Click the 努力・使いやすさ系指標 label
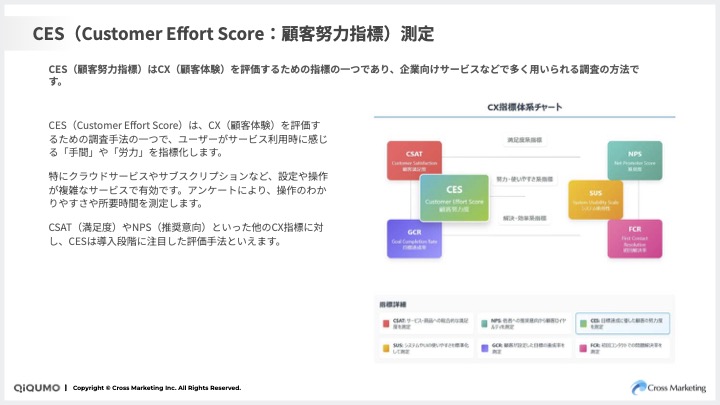Screen dimensions: 720x405 tap(524, 177)
